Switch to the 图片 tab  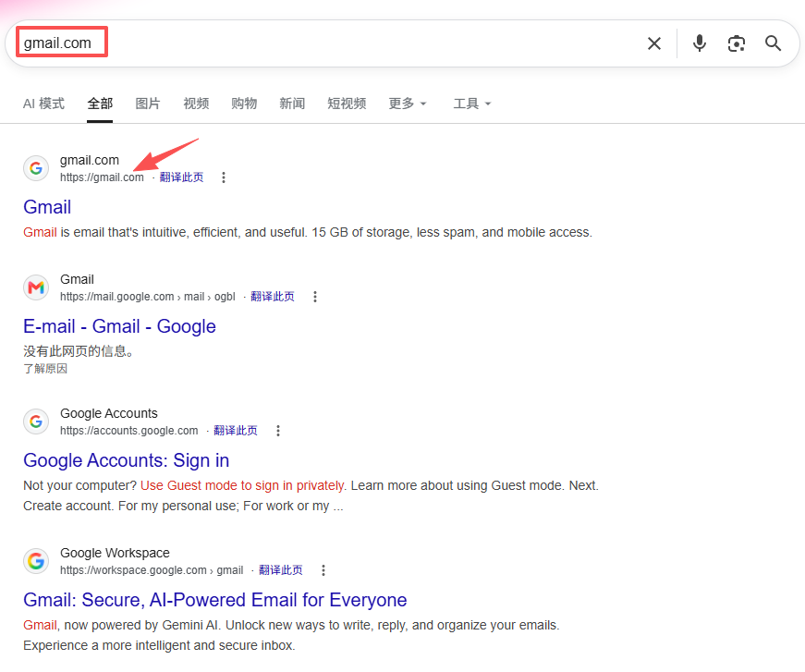[148, 104]
